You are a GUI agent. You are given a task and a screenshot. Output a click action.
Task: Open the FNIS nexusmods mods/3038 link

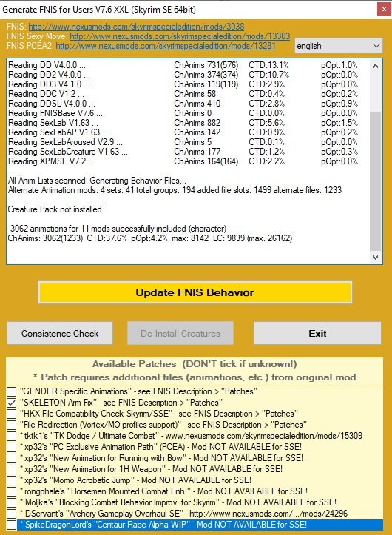[x=136, y=27]
